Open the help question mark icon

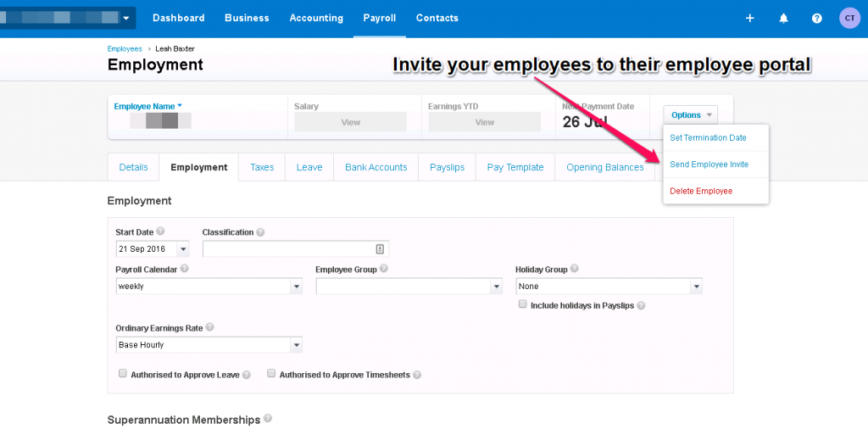pos(816,19)
